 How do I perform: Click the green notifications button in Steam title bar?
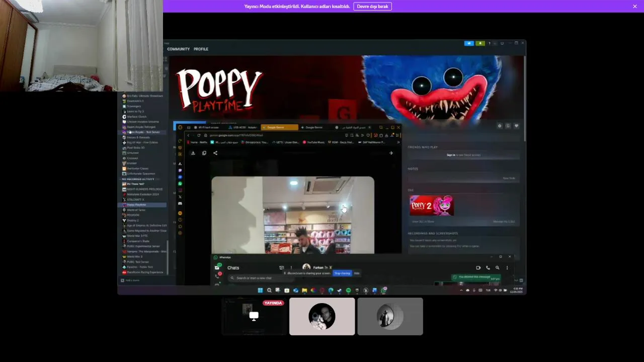point(480,43)
